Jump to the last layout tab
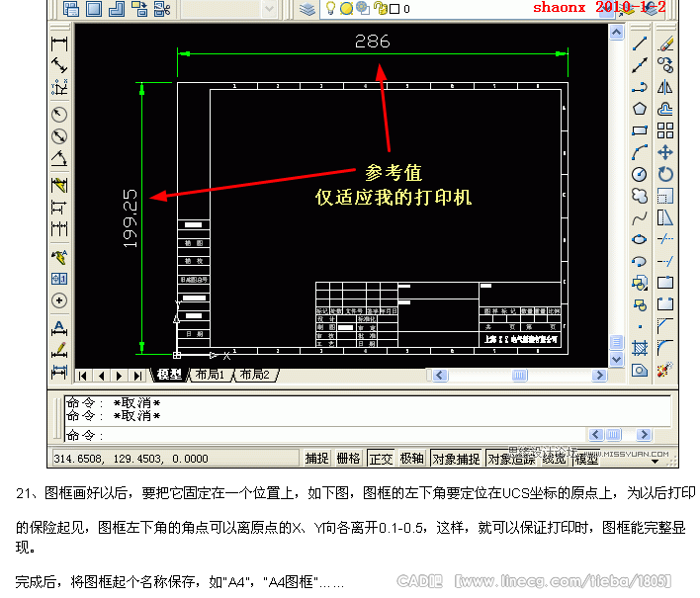The height and width of the screenshot is (598, 700). point(137,376)
